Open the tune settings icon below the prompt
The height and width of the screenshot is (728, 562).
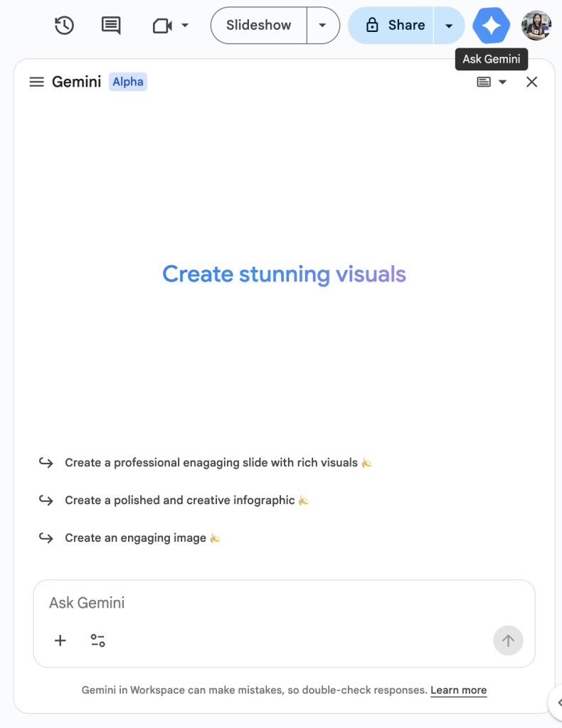coord(97,641)
